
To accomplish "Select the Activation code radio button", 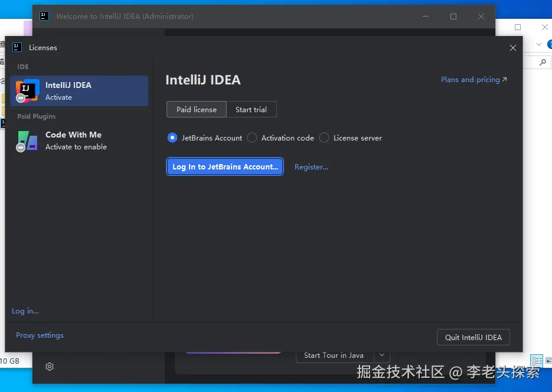I will (x=252, y=138).
